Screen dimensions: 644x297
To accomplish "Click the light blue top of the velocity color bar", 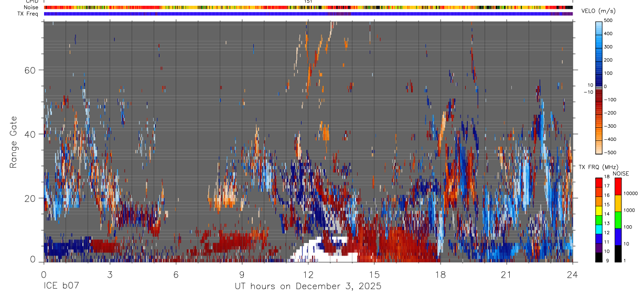I will [599, 25].
